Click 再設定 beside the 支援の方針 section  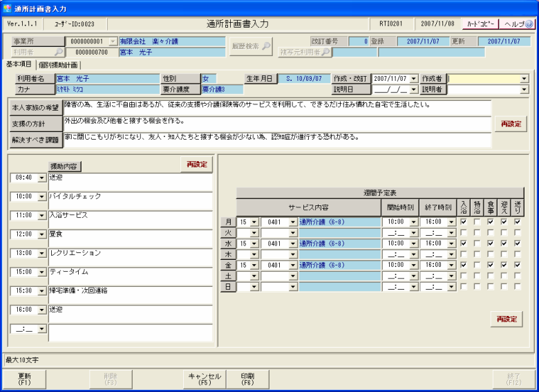coord(511,124)
